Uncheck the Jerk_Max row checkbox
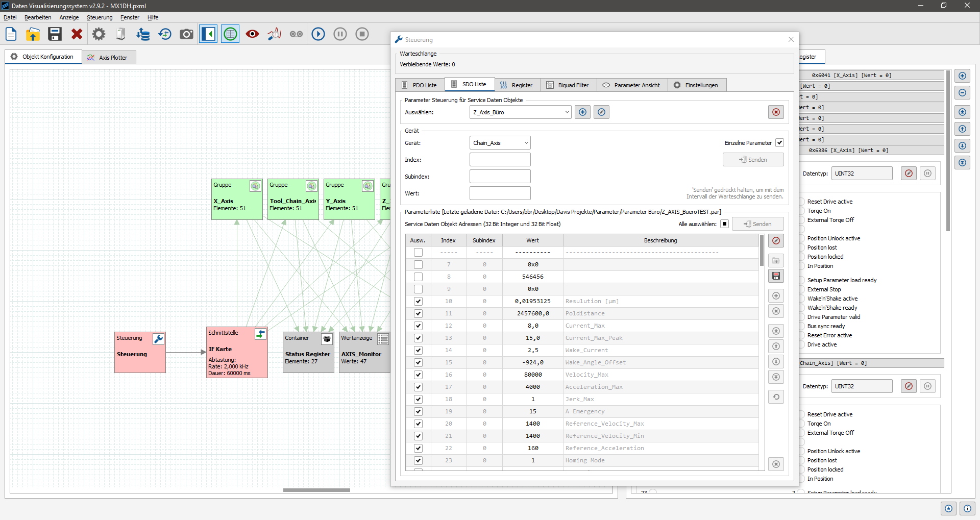980x520 pixels. pyautogui.click(x=418, y=399)
